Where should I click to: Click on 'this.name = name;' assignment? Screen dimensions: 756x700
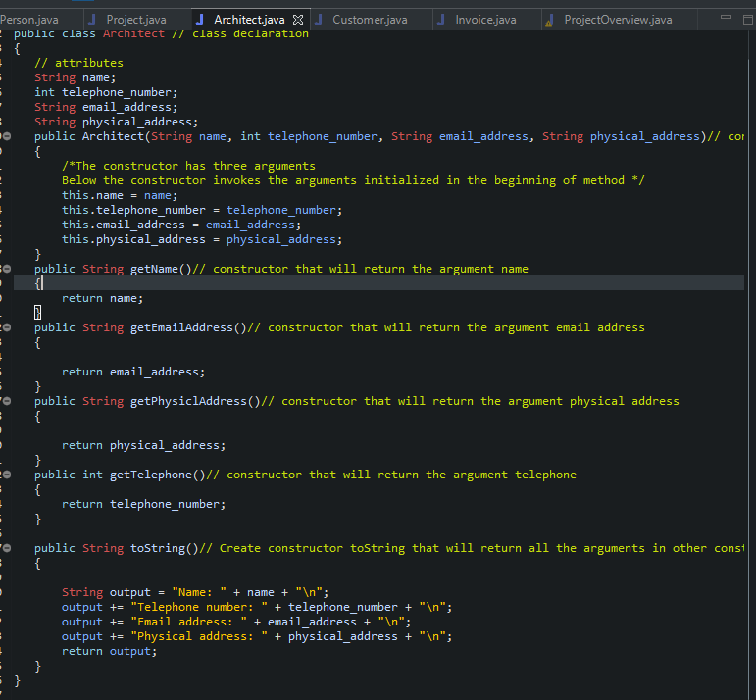tap(120, 195)
